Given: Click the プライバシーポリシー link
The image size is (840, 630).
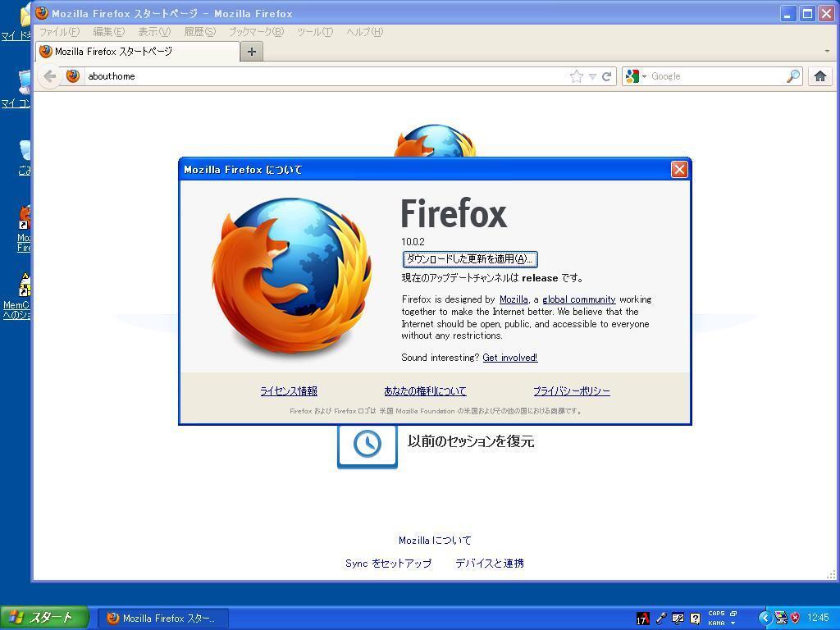Looking at the screenshot, I should point(571,391).
